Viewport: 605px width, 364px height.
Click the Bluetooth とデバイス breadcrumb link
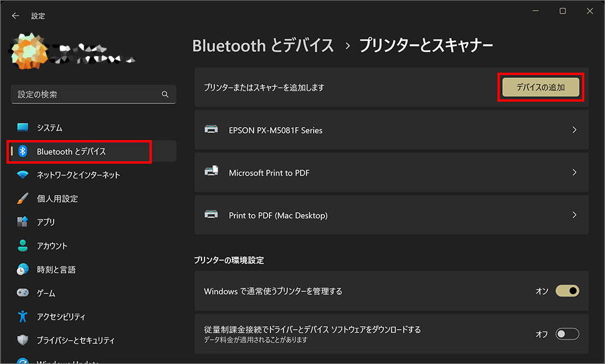(x=263, y=45)
